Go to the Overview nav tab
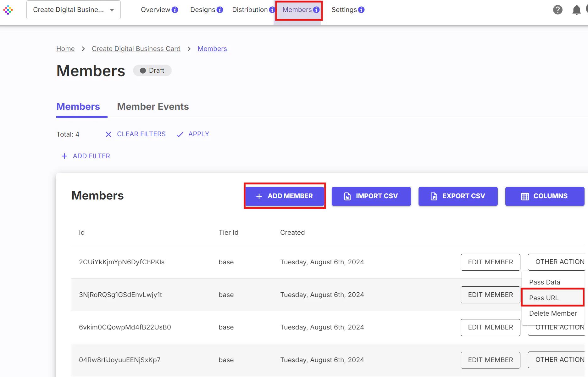 [155, 10]
